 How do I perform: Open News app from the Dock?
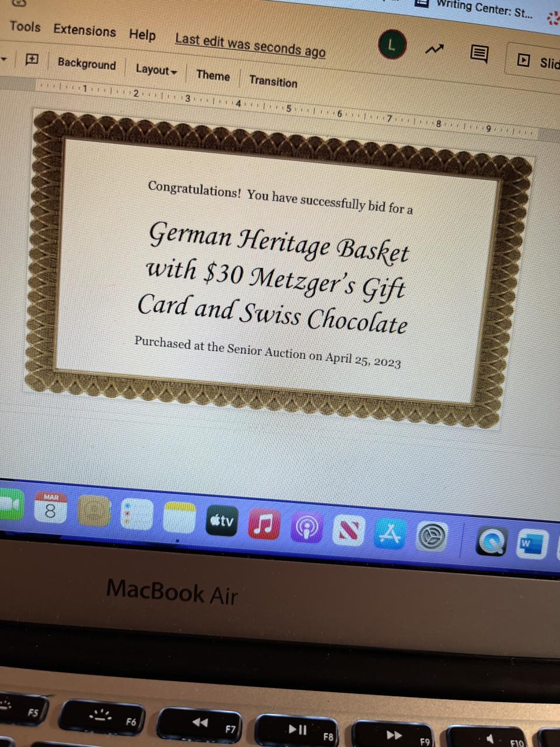point(349,532)
